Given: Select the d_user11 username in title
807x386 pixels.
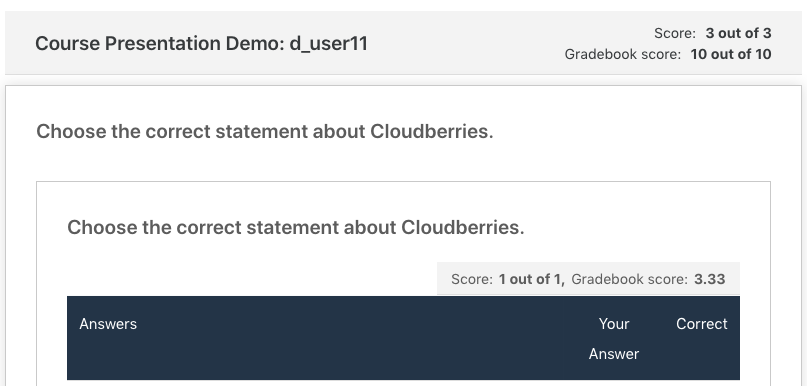Looking at the screenshot, I should pyautogui.click(x=329, y=43).
